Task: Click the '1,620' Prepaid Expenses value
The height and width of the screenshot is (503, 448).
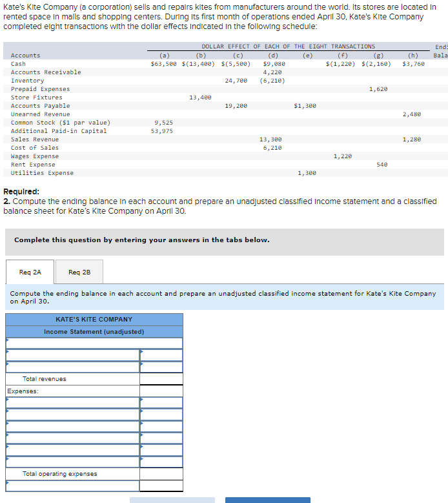Action: click(x=378, y=89)
